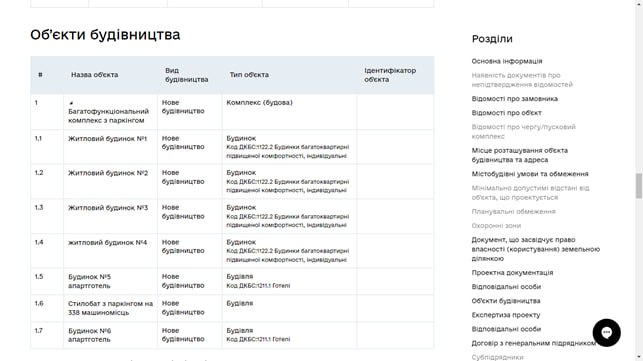Image resolution: width=643 pixels, height=361 pixels.
Task: Select Стилобат з паркінгом на 338 машиномісць
Action: (110, 308)
